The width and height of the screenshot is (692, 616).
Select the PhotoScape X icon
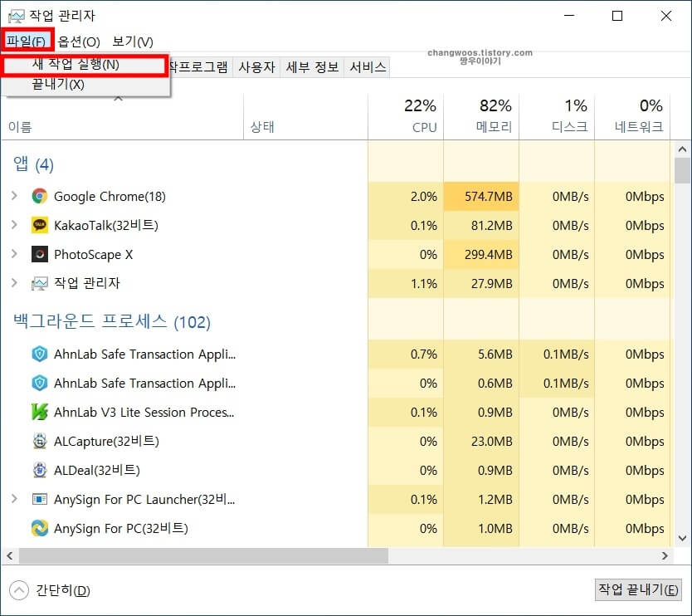pos(41,254)
